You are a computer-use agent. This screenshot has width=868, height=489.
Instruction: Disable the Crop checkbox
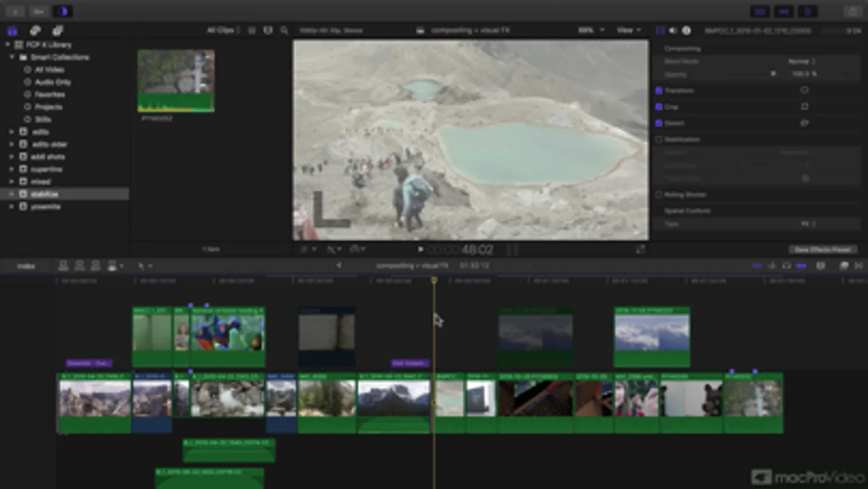click(x=659, y=107)
